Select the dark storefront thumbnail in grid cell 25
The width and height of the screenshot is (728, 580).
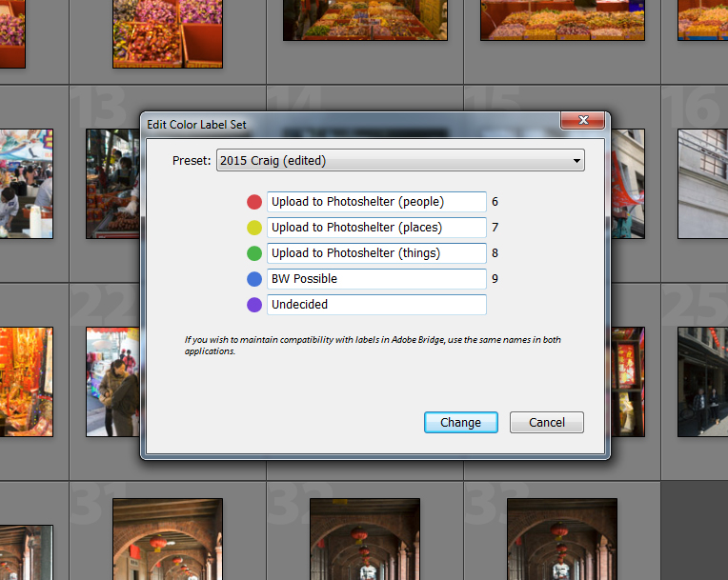(703, 382)
